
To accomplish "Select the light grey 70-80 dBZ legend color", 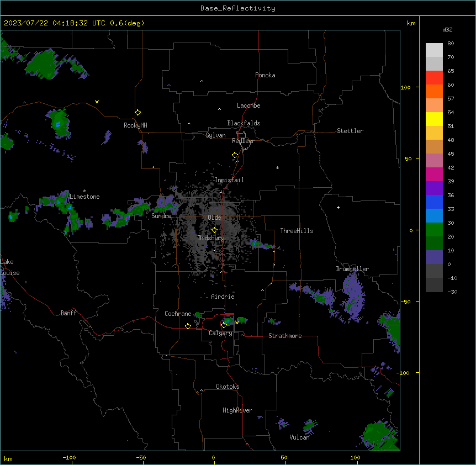I will pos(434,50).
